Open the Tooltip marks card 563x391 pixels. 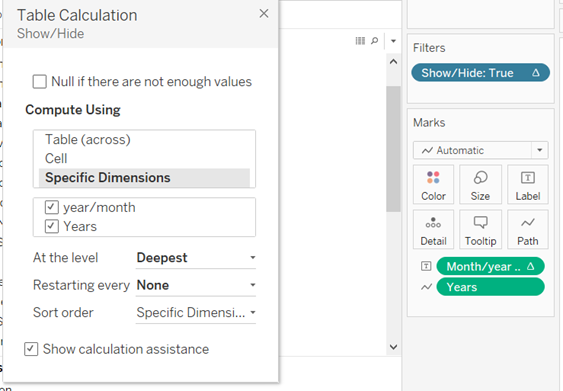[480, 230]
